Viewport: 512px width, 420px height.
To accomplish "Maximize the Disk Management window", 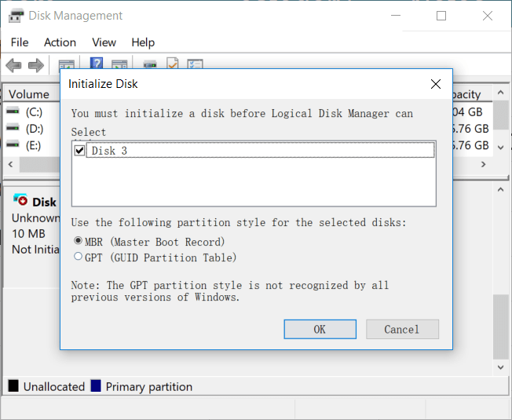I will [441, 16].
